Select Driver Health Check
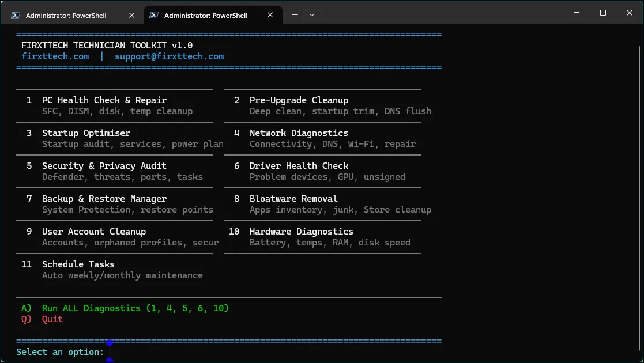Image resolution: width=644 pixels, height=363 pixels. 299,165
